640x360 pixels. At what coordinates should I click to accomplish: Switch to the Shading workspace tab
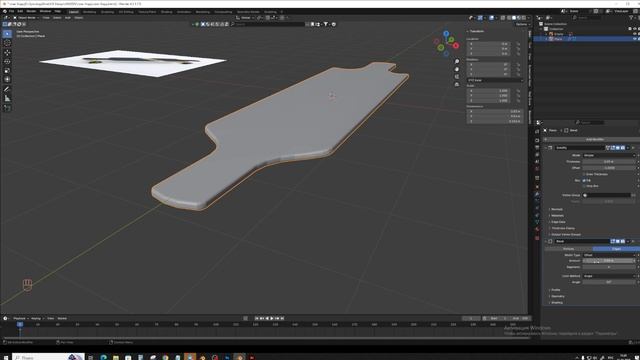point(167,12)
